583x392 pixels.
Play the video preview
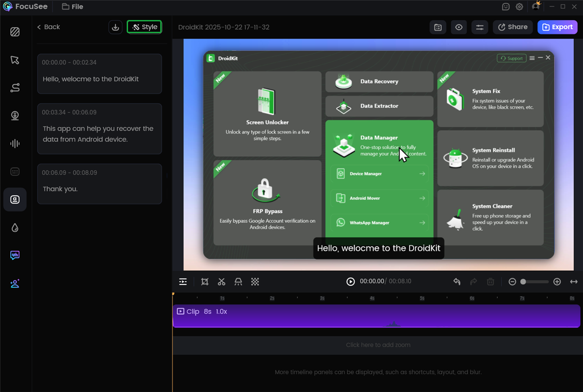pyautogui.click(x=351, y=282)
